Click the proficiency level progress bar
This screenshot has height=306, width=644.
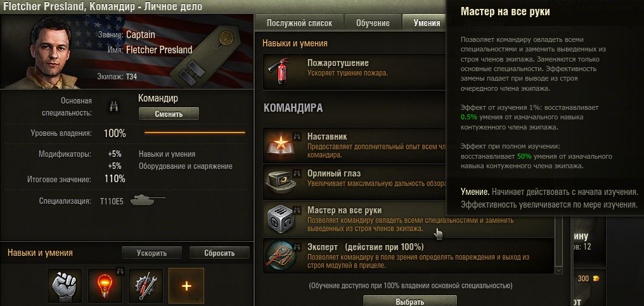point(195,133)
